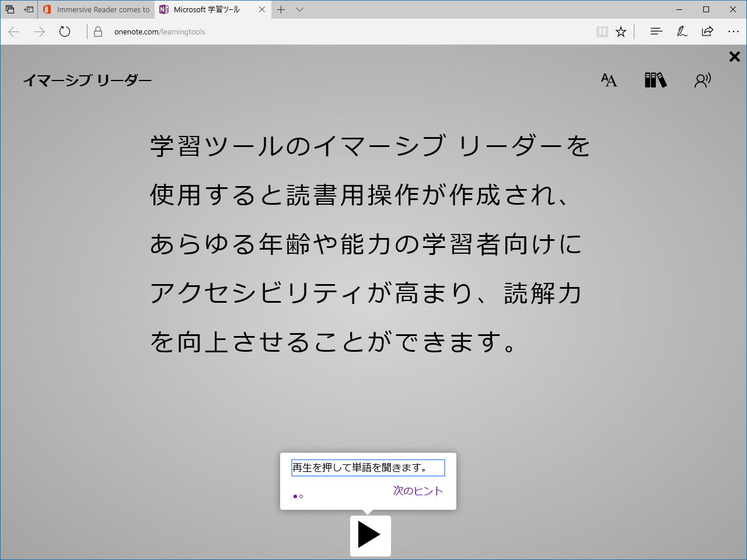Open Windows Ink annotation tool

click(x=682, y=32)
